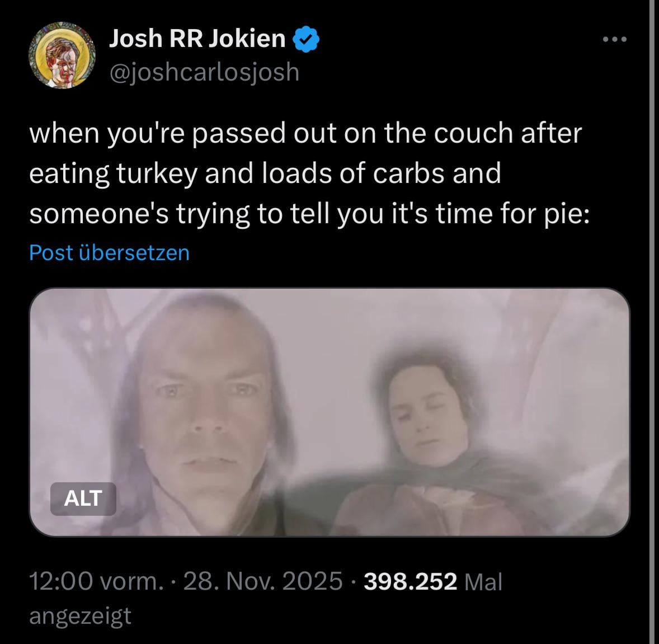Open Josh RR Jokien's profile avatar
The height and width of the screenshot is (644, 659).
(x=62, y=55)
